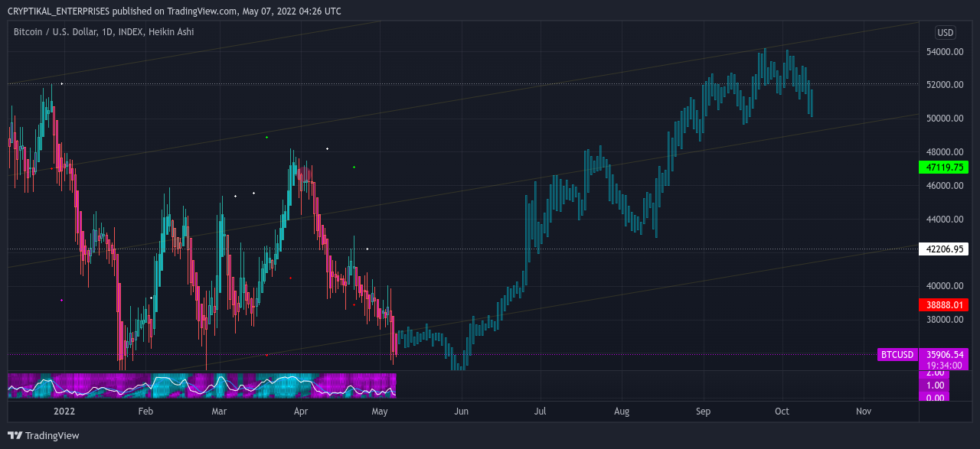Click the Mar time axis label
The width and height of the screenshot is (980, 449).
[x=219, y=412]
